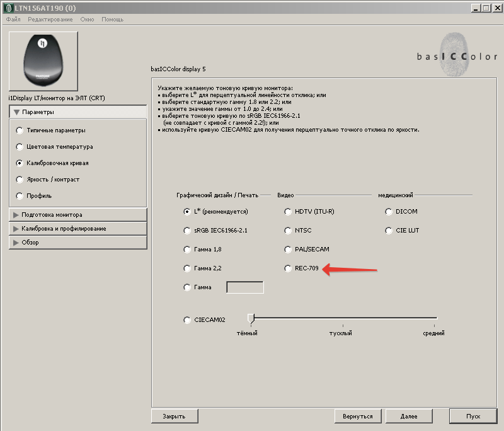Click the Закрыть button

(175, 417)
